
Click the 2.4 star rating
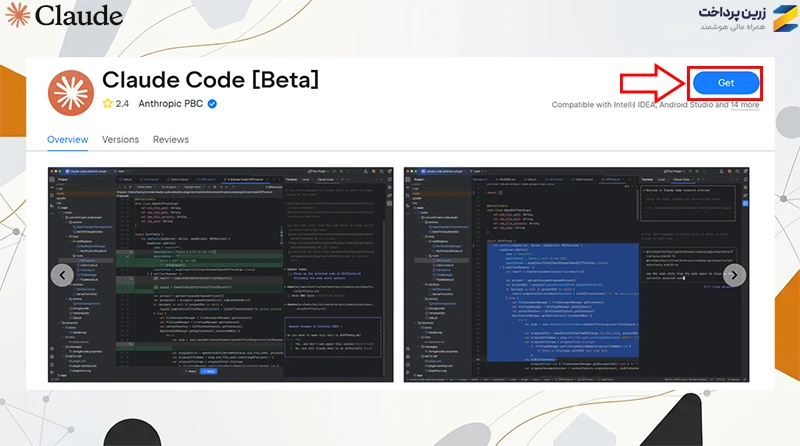[x=116, y=104]
